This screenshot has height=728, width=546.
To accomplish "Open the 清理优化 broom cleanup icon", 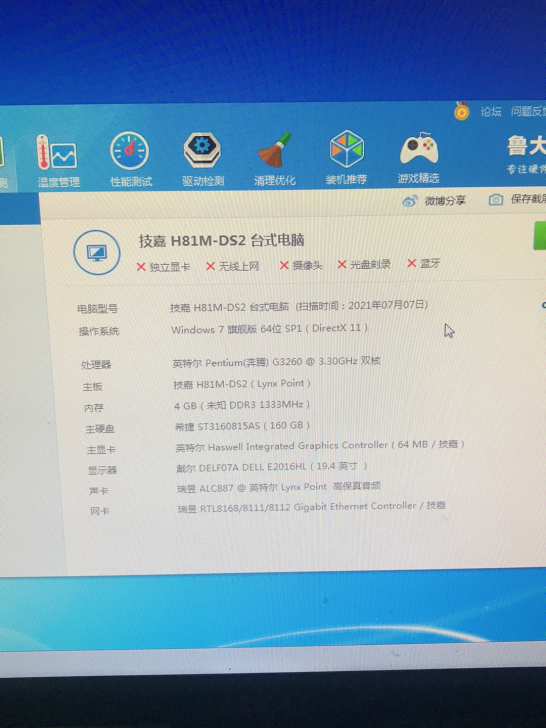I will coord(275,149).
